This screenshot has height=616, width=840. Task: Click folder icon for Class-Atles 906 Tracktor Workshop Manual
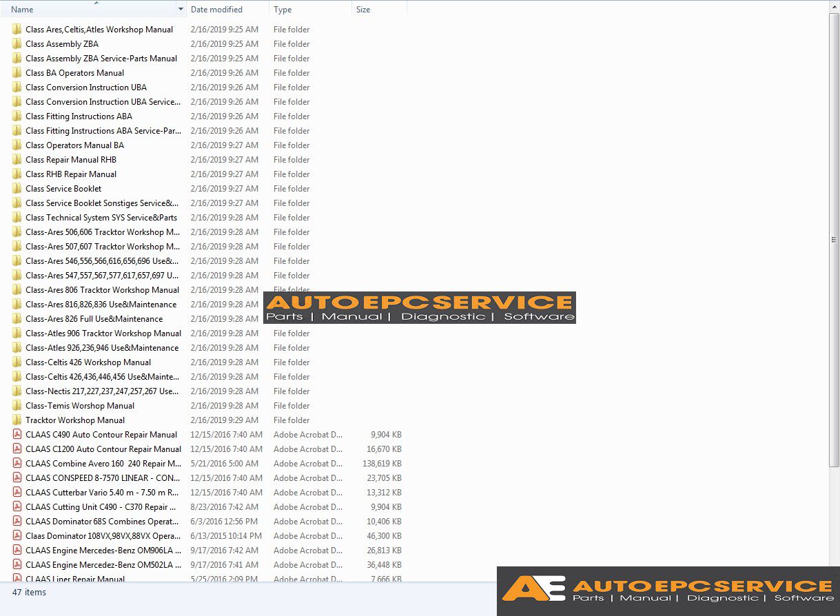coord(17,333)
